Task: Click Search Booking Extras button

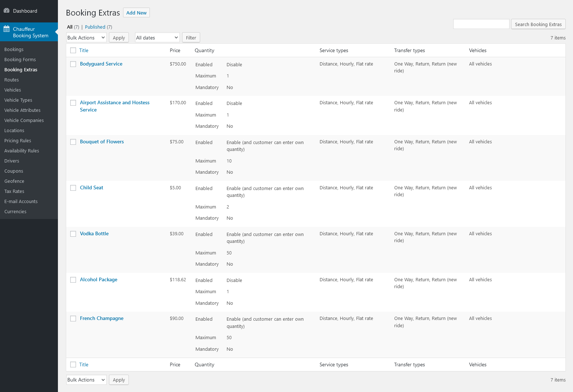Action: click(x=538, y=24)
